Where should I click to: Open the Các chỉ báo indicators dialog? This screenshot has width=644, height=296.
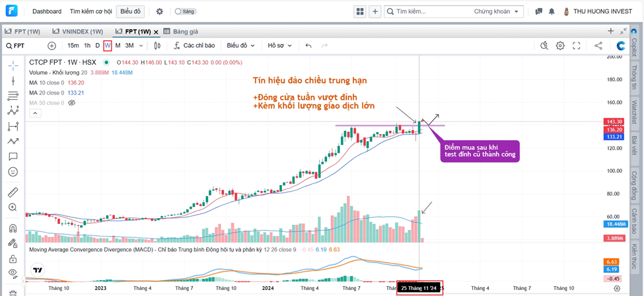tap(194, 46)
